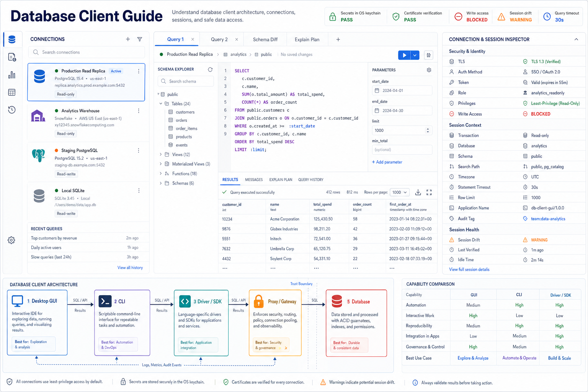Open the settings gear in the sidebar
This screenshot has width=588, height=392.
coord(11,240)
